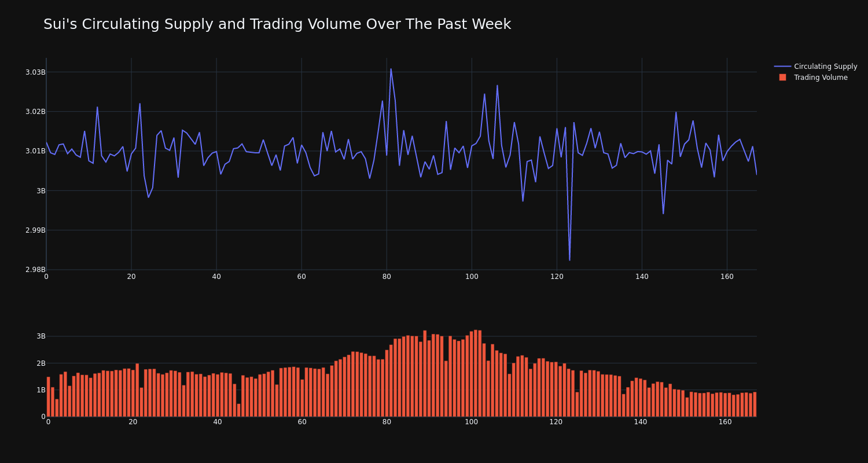This screenshot has width=868, height=463.
Task: Click the red Trading Volume legend square
Action: click(x=782, y=78)
